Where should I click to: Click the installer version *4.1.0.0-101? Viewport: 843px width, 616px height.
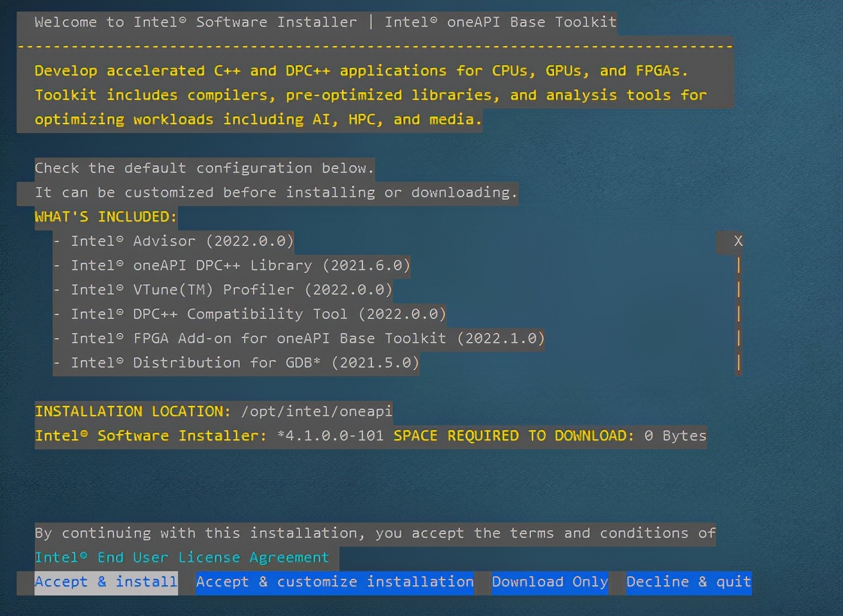[330, 435]
